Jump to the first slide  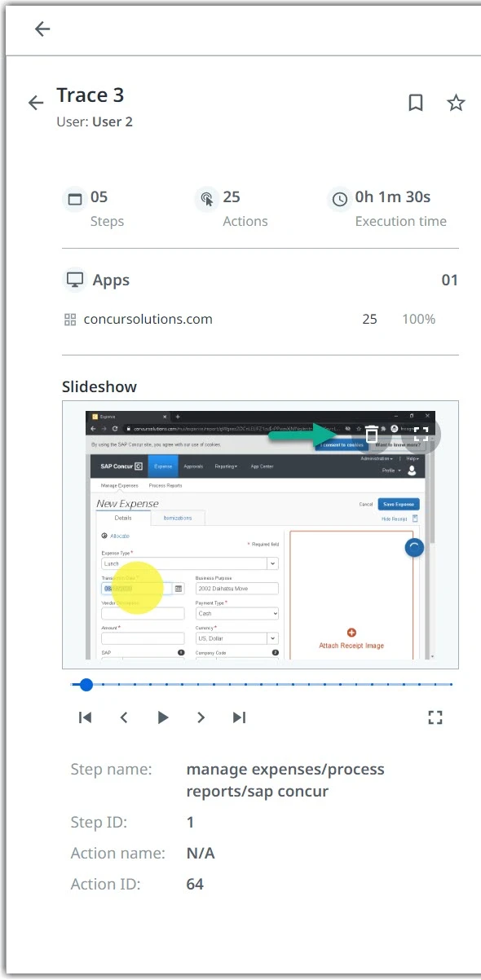click(x=85, y=717)
